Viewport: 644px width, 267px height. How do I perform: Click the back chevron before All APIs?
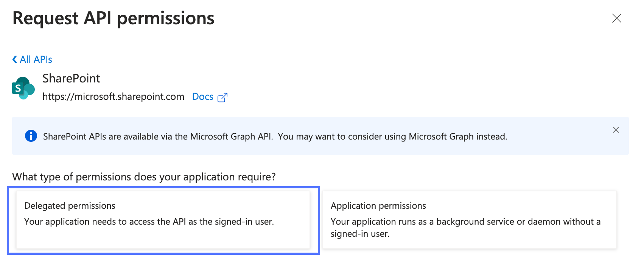[15, 59]
